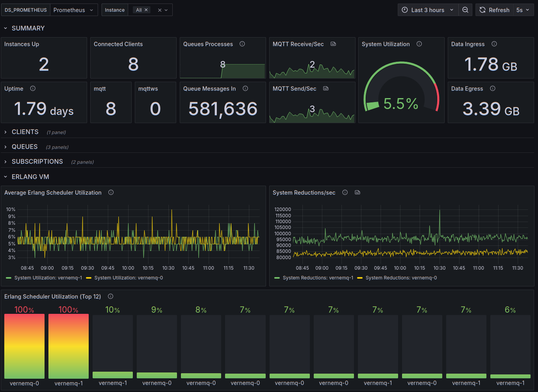Click the MQTT Send/Sec description icon
This screenshot has height=392, width=538.
[326, 88]
